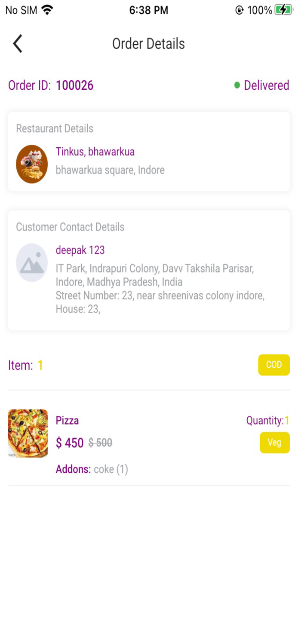Image resolution: width=298 pixels, height=644 pixels.
Task: Tap the customer avatar placeholder image
Action: tap(32, 262)
